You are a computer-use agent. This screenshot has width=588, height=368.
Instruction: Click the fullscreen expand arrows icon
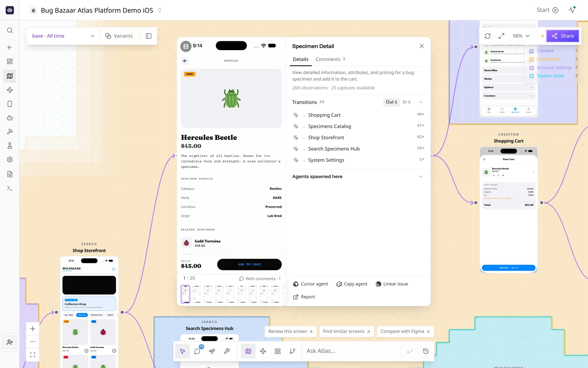[502, 36]
